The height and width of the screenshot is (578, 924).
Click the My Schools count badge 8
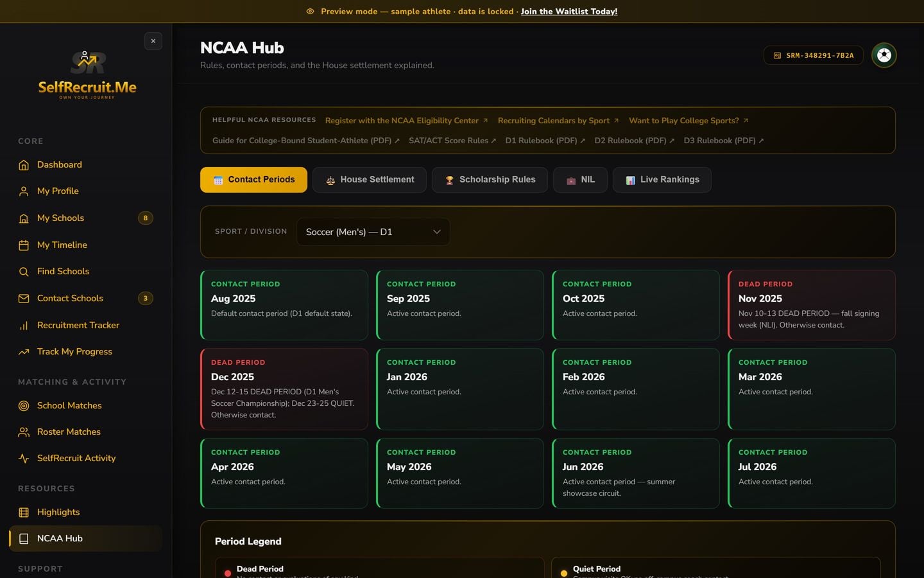point(146,218)
